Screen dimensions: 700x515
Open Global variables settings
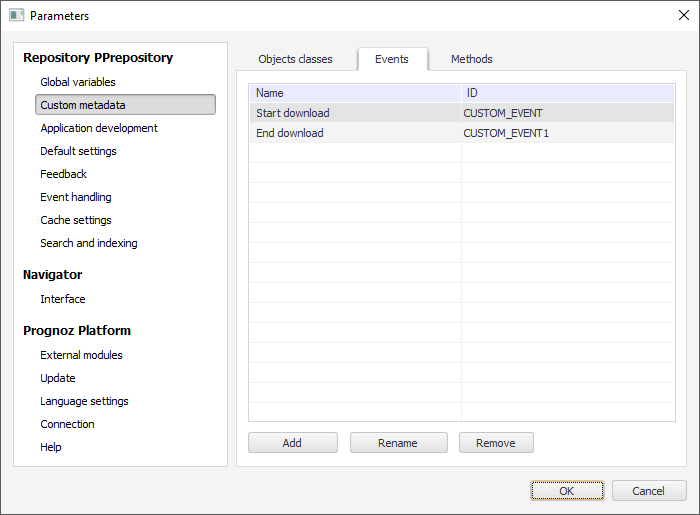click(x=78, y=82)
